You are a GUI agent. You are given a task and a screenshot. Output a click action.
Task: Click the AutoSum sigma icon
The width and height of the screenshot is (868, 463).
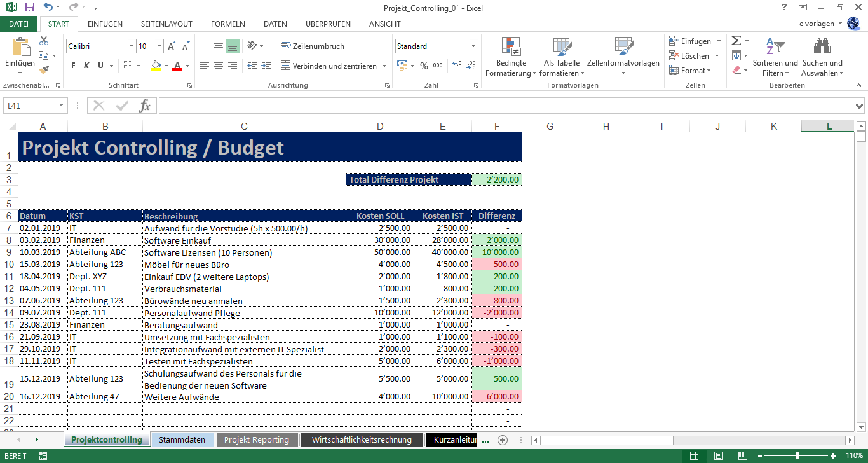(x=736, y=41)
